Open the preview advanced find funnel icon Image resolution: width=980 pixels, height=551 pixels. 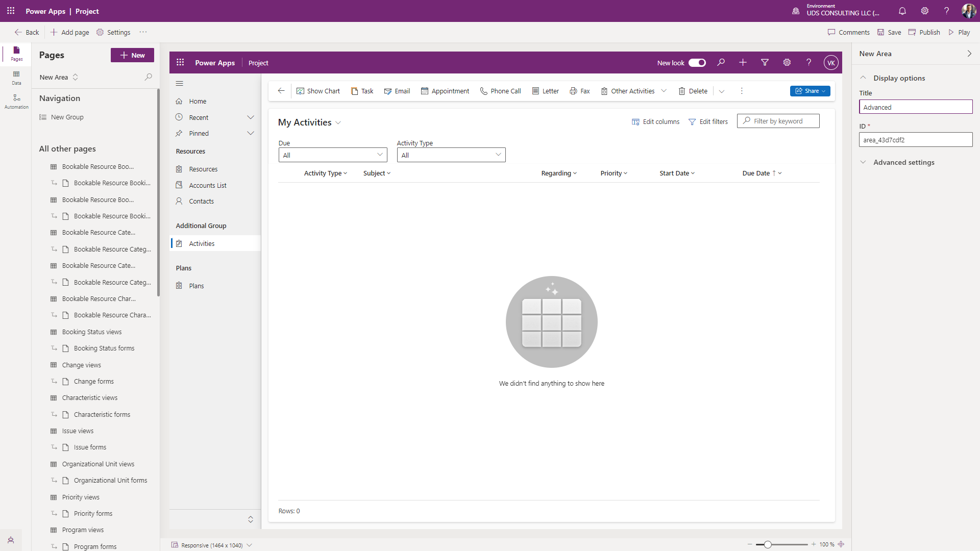click(765, 62)
